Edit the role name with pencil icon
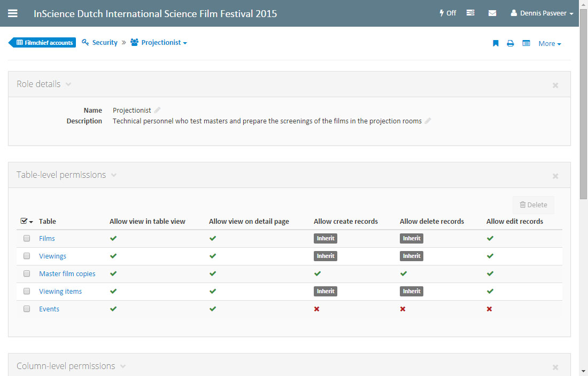The height and width of the screenshot is (376, 588). 157,111
